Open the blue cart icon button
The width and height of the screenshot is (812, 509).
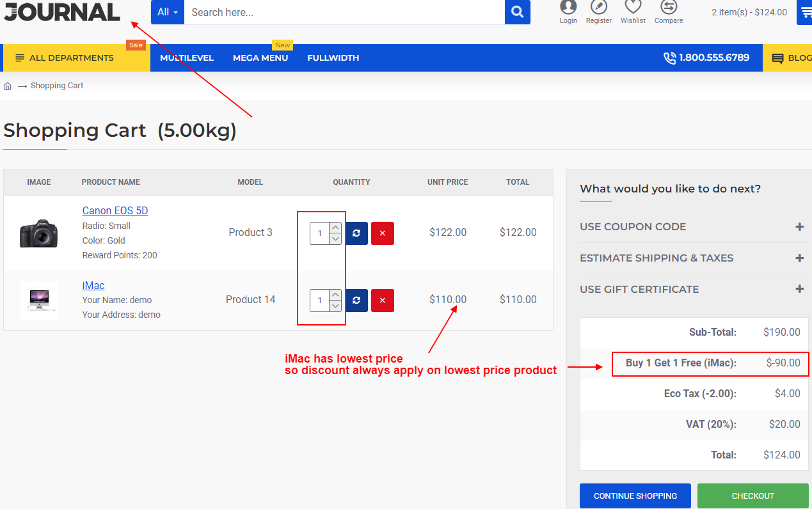point(804,12)
